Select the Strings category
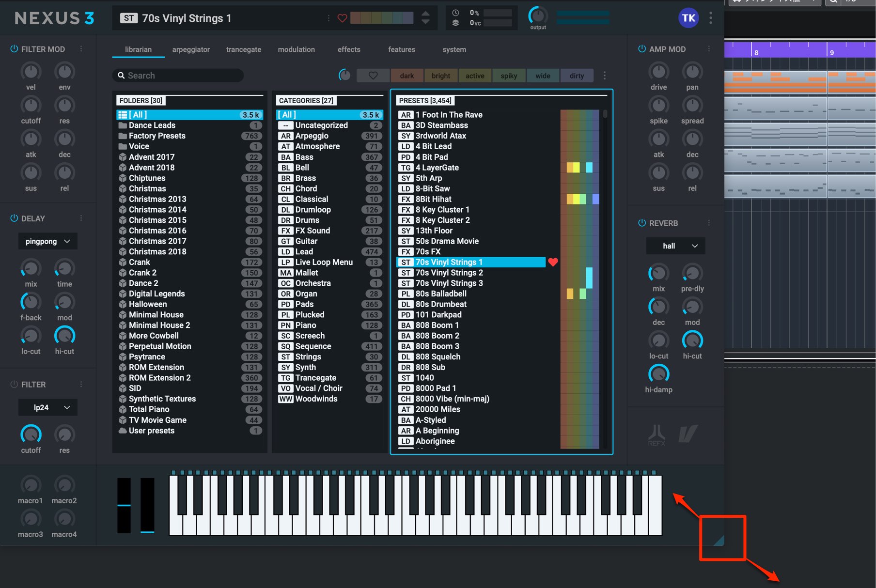Screen dimensions: 876x588 pos(329,356)
